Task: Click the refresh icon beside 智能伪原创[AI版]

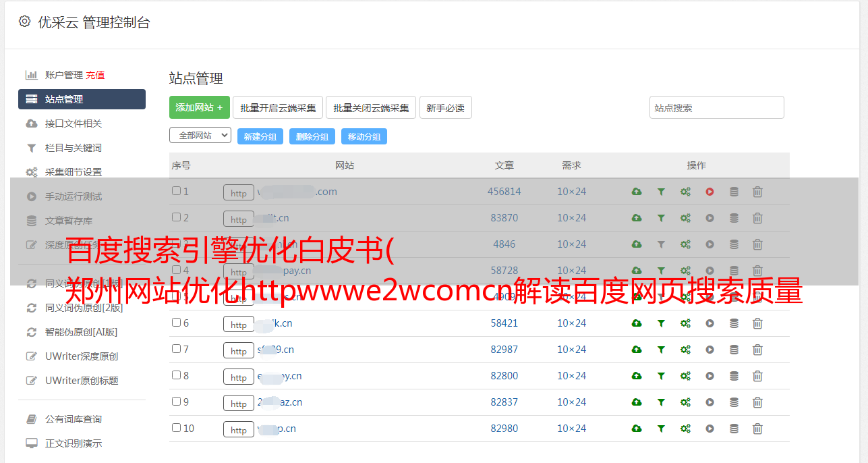Action: [x=31, y=332]
